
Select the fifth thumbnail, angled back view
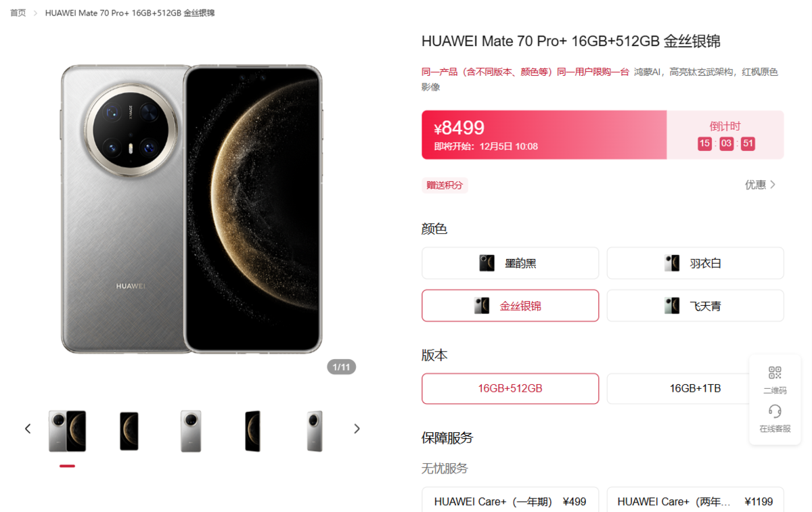click(315, 431)
